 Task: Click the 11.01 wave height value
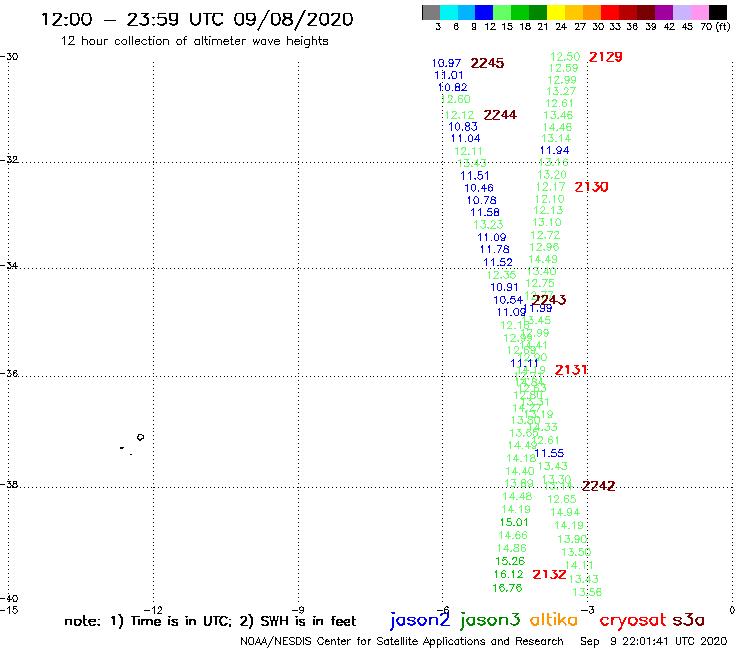[x=449, y=75]
